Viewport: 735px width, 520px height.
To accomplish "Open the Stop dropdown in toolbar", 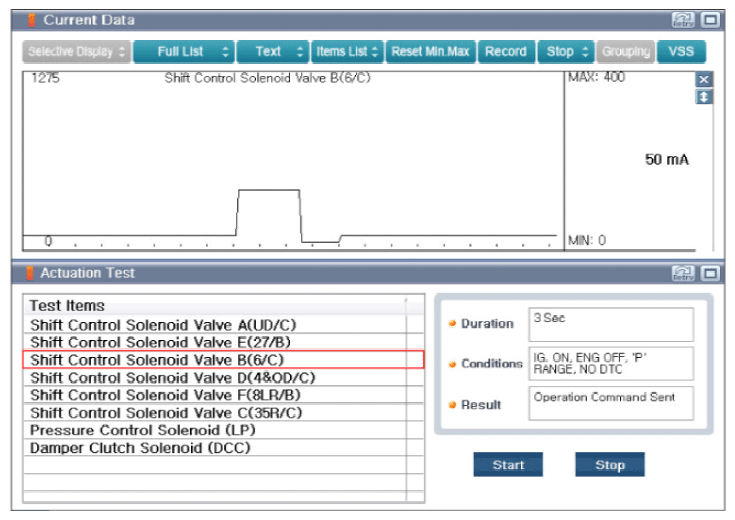I will 566,52.
